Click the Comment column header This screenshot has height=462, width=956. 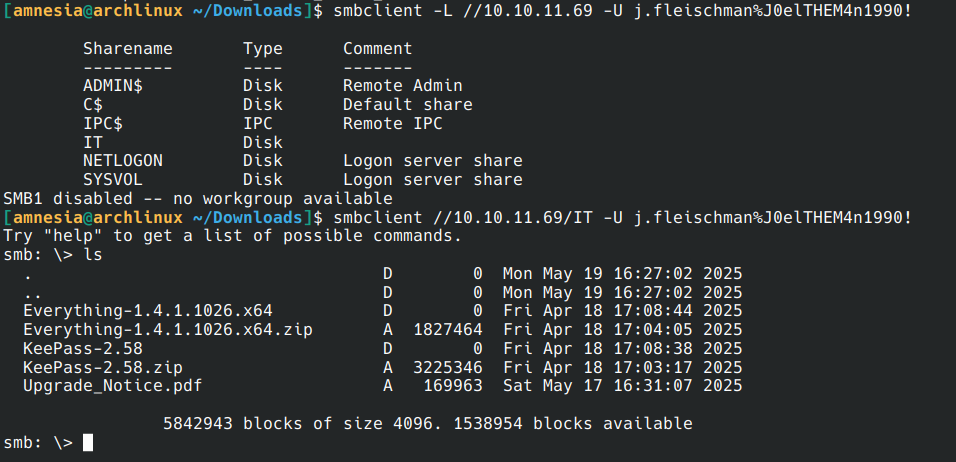click(377, 48)
